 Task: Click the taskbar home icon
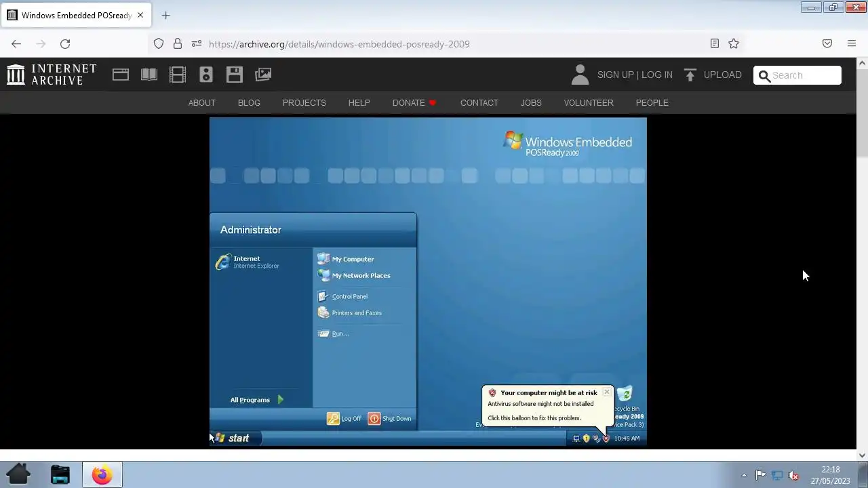pos(18,474)
